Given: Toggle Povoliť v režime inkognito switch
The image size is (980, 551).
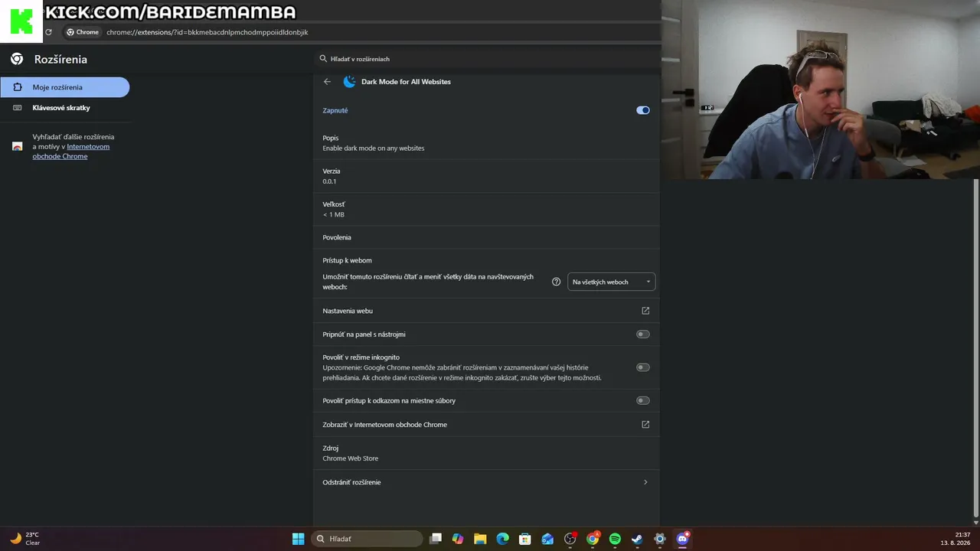Looking at the screenshot, I should click(643, 367).
